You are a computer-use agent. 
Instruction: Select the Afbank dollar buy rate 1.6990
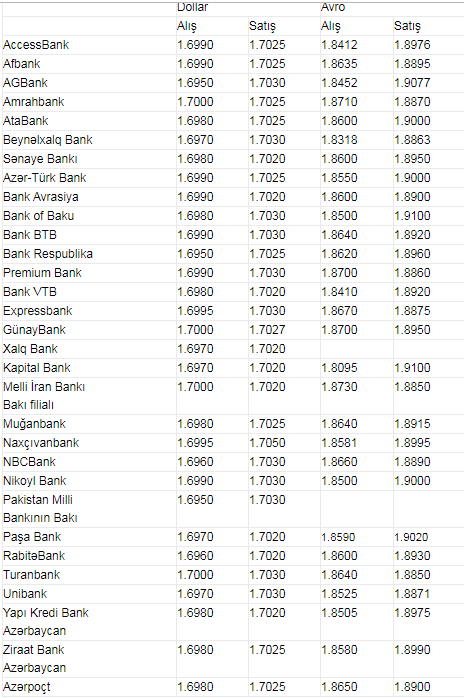click(x=195, y=64)
